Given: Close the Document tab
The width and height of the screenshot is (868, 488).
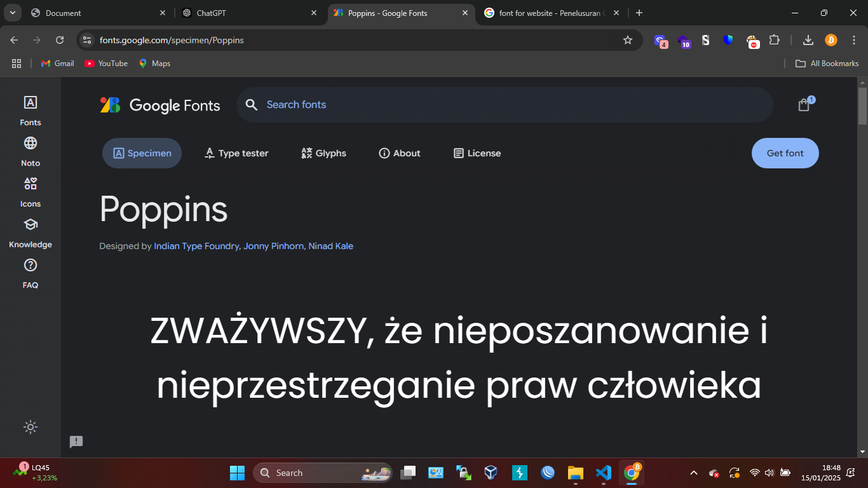Looking at the screenshot, I should (x=163, y=13).
